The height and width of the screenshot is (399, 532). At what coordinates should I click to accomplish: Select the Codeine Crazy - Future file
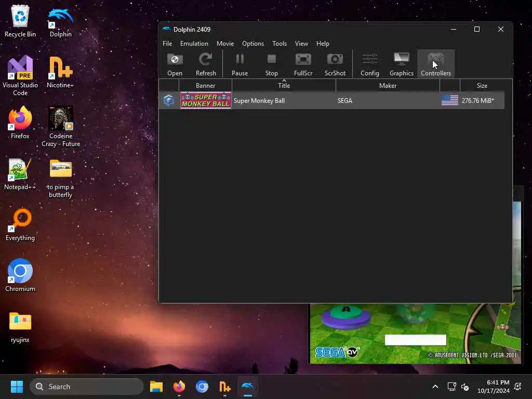tap(61, 126)
